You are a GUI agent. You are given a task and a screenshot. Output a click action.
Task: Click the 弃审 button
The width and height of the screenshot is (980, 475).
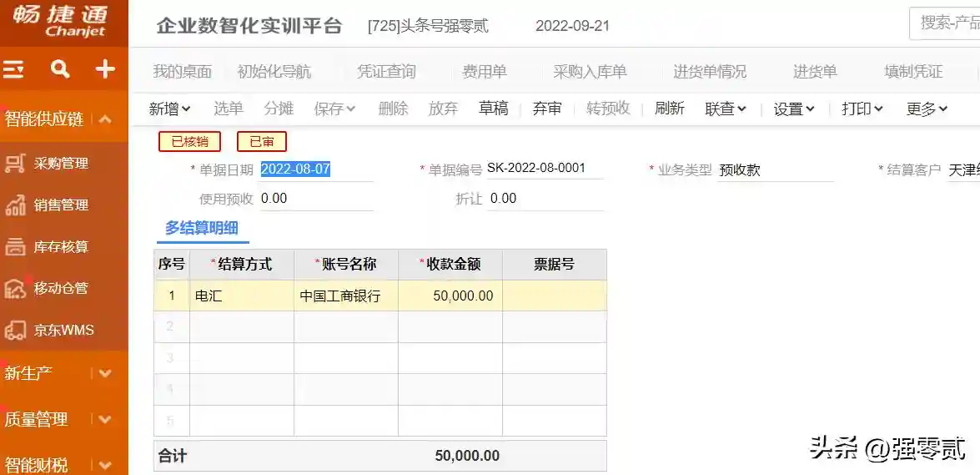(547, 109)
